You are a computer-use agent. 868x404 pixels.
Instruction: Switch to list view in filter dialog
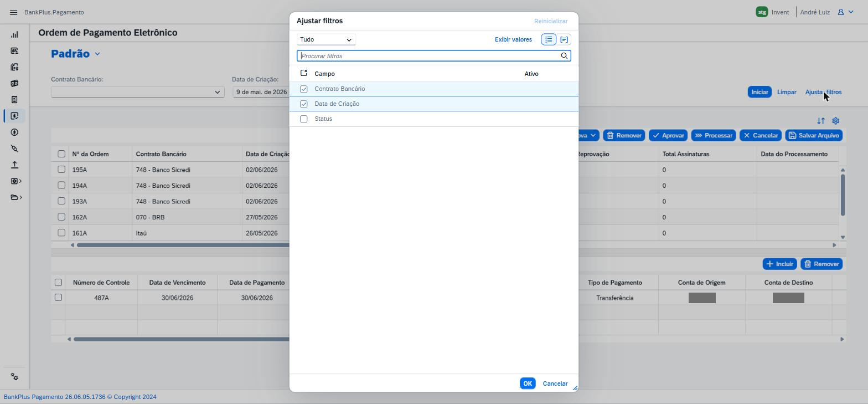pyautogui.click(x=549, y=39)
